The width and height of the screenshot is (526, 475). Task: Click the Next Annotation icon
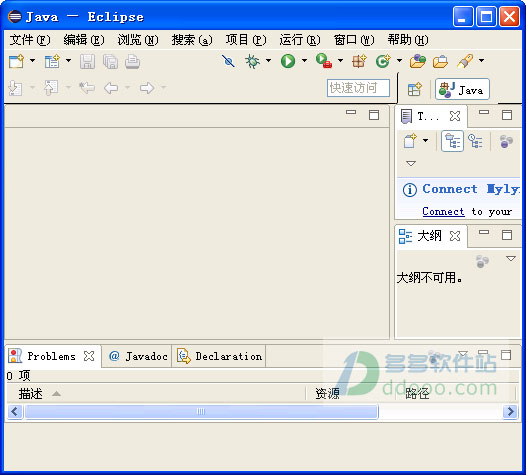click(x=15, y=88)
